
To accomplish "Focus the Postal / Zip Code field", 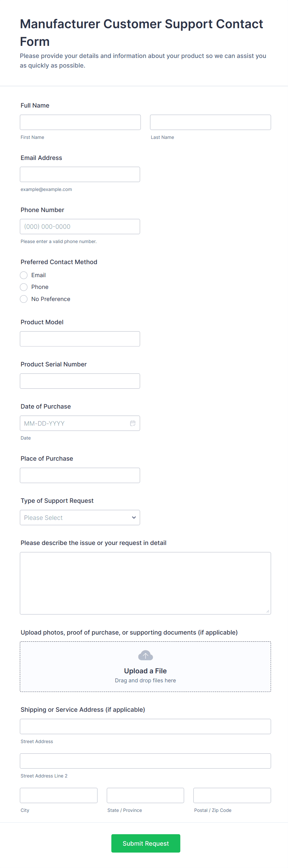I will 232,795.
